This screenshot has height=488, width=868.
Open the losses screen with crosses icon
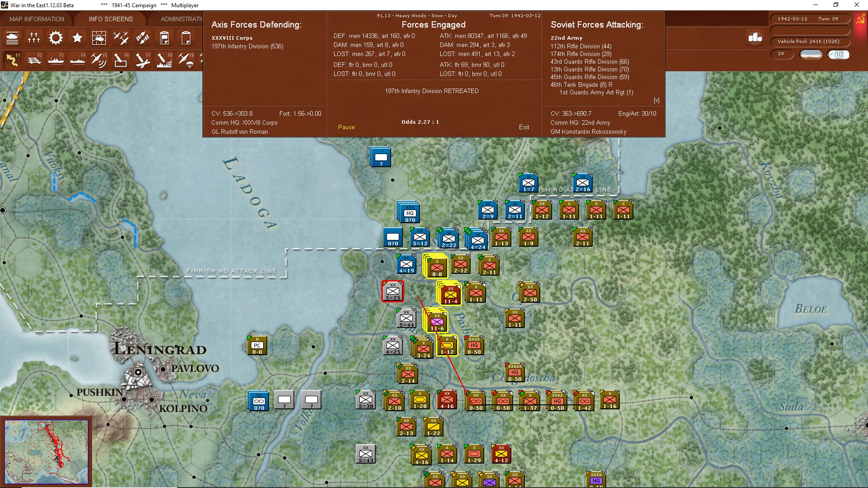pos(34,38)
